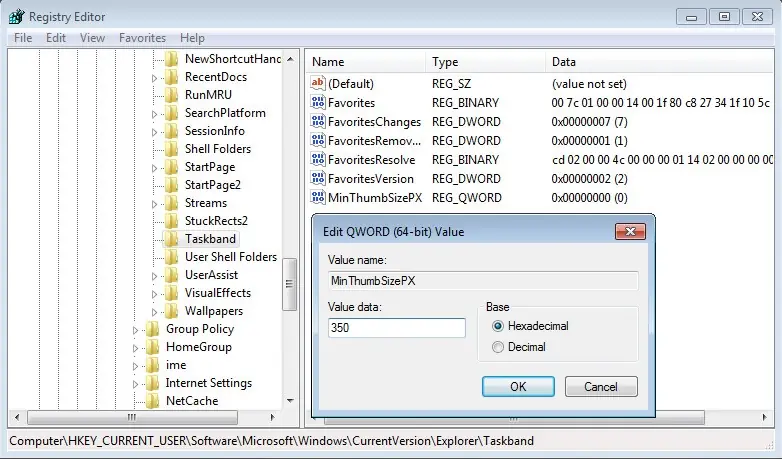The image size is (782, 459).
Task: Click the SessionInfo folder icon
Action: click(x=172, y=131)
